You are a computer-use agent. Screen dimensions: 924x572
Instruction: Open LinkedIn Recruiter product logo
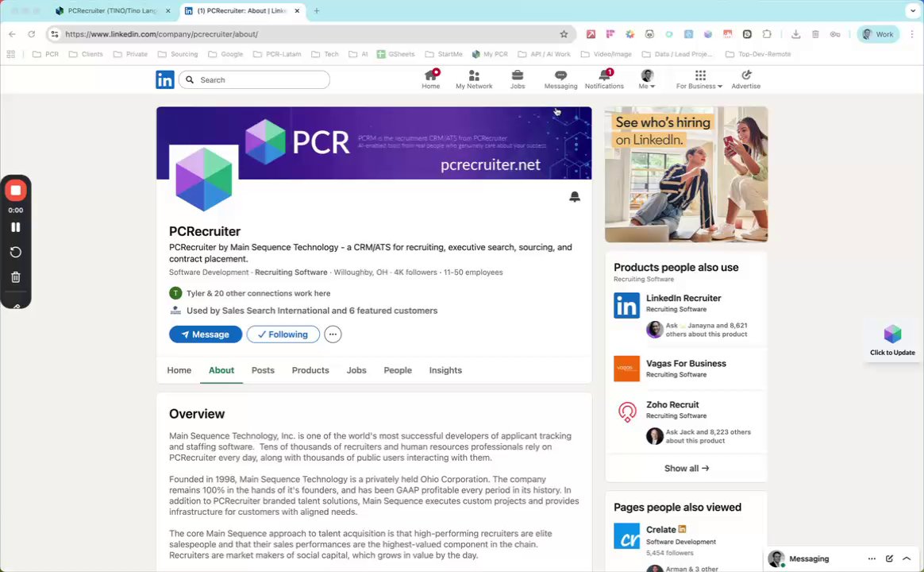click(x=626, y=305)
